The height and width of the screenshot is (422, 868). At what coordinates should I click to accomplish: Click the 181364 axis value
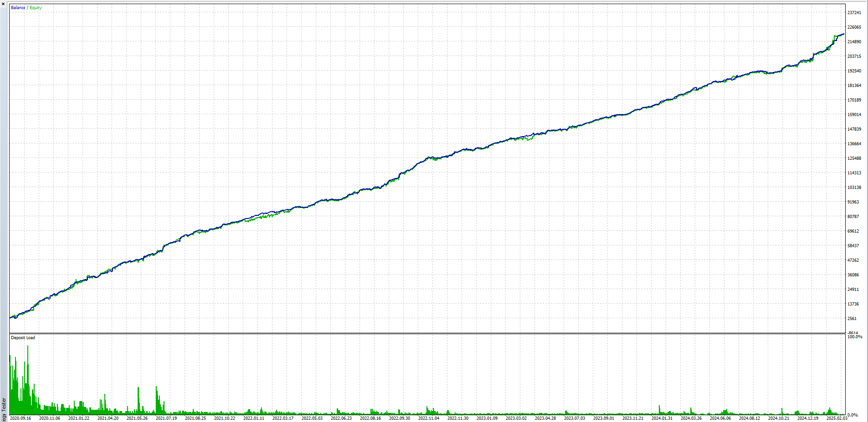pos(854,86)
